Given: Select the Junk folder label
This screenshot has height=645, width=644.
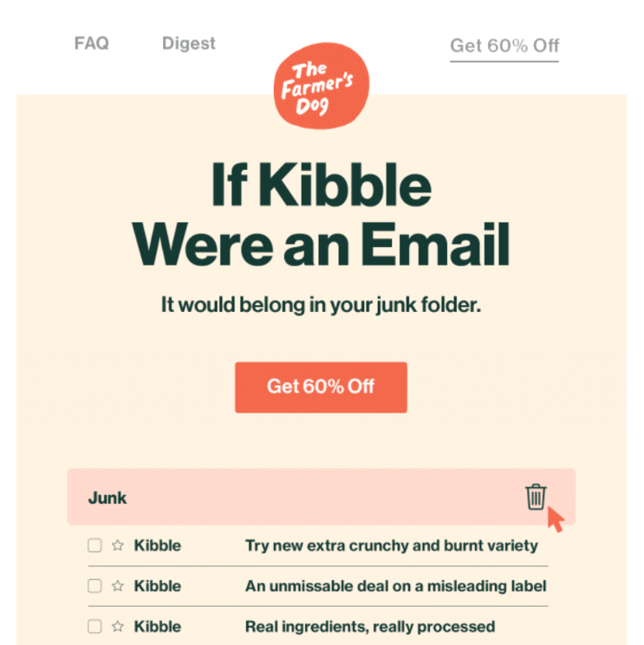Looking at the screenshot, I should click(107, 498).
